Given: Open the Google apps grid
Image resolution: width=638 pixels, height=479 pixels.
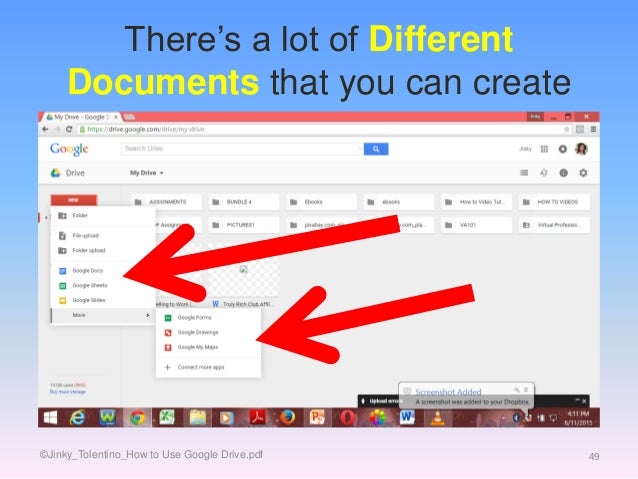Looking at the screenshot, I should click(x=544, y=149).
